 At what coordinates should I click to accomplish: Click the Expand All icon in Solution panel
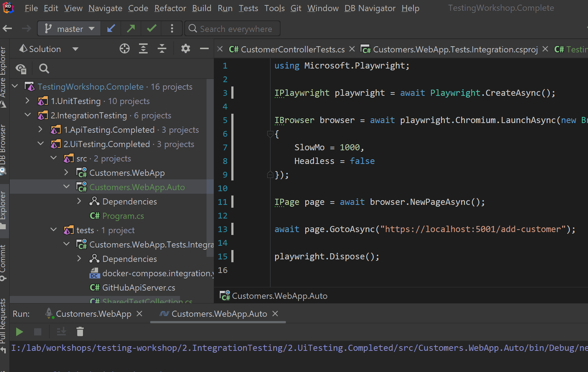tap(143, 49)
